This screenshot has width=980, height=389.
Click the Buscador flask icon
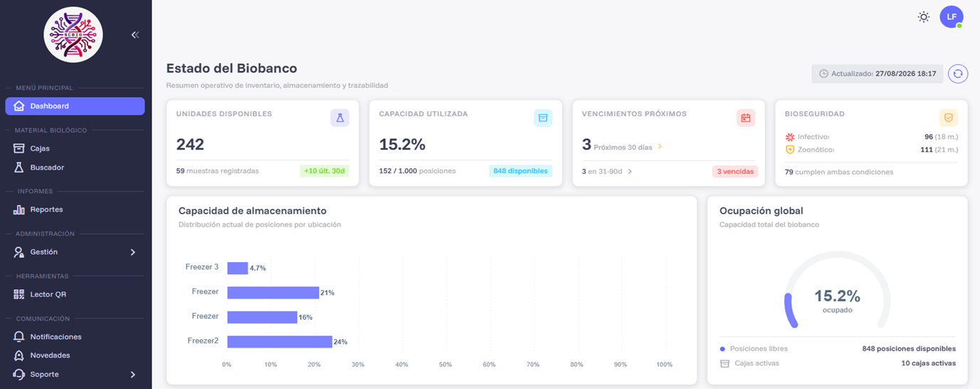19,167
